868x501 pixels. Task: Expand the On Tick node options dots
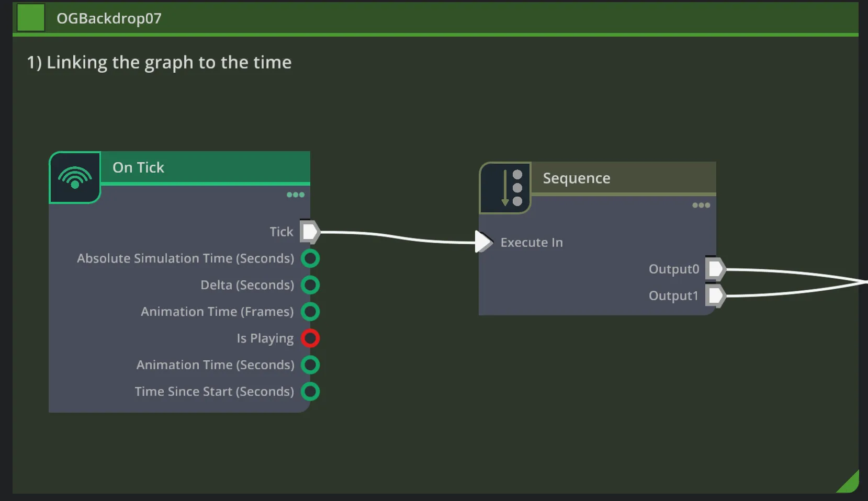pos(296,195)
